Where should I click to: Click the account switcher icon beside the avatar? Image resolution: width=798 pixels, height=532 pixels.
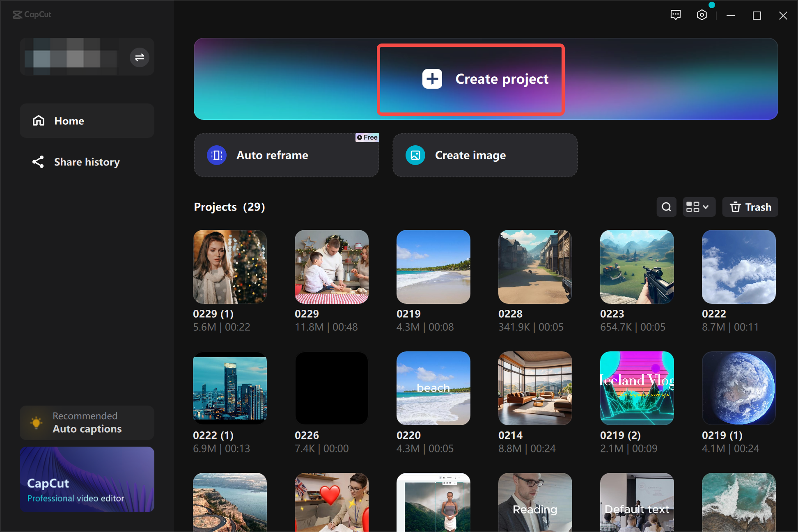coord(139,57)
